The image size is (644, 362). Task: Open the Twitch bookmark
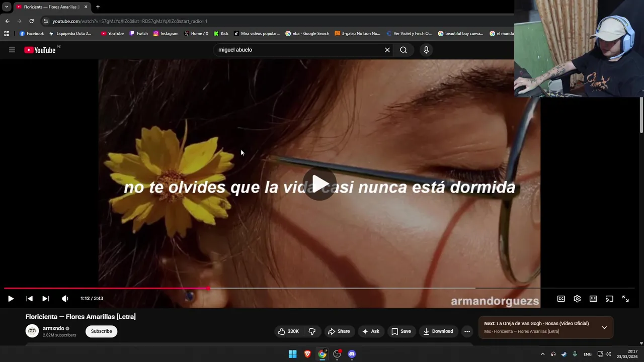click(x=138, y=34)
